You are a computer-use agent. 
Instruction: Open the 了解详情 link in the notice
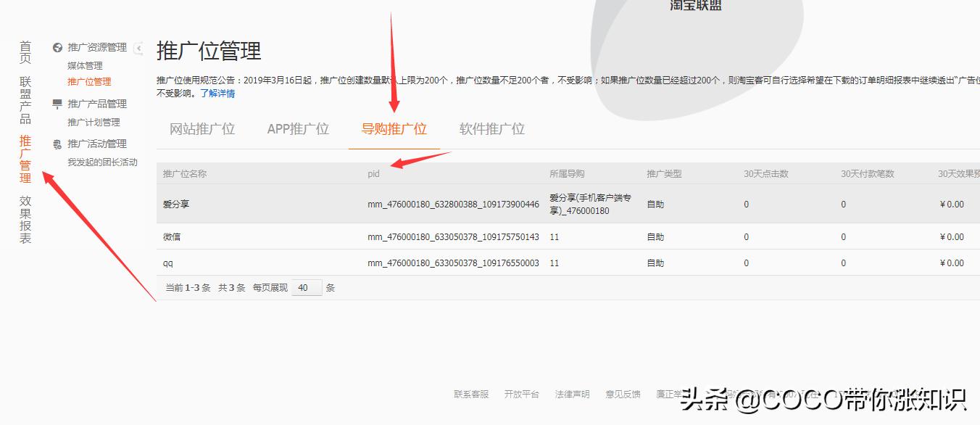click(218, 93)
